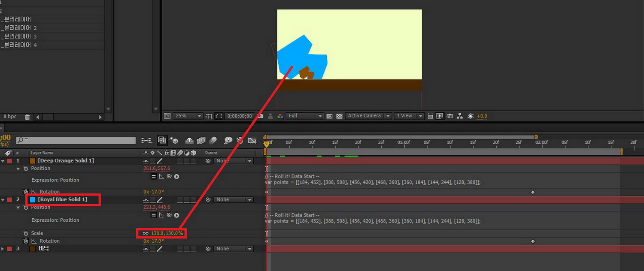Toggle Enable Expression on Deep Orange Position
The image size is (644, 271).
(154, 176)
